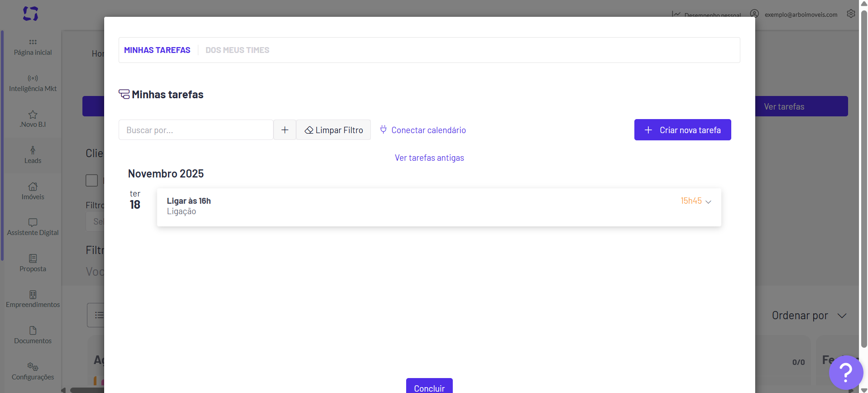Open the Imóveis house icon
This screenshot has height=393, width=868.
pos(33,187)
